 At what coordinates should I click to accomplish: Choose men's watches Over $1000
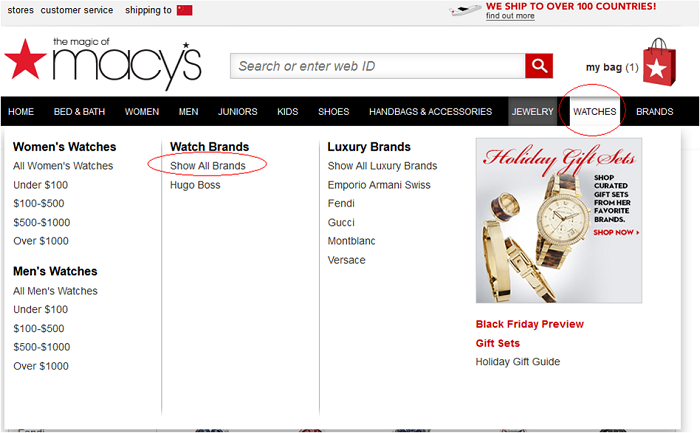(41, 366)
